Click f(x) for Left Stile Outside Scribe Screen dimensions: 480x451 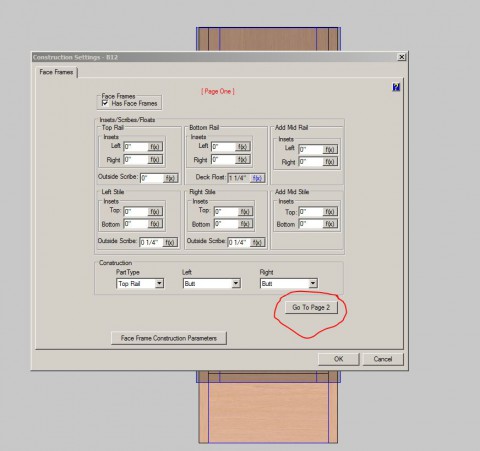(x=170, y=242)
